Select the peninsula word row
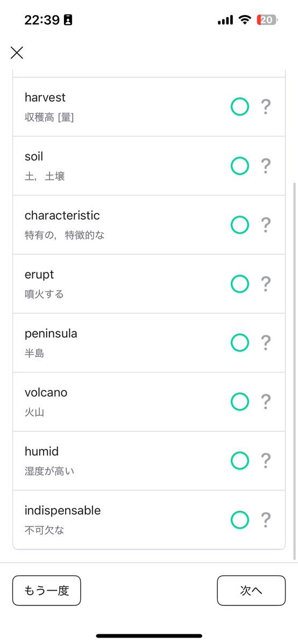Screen dimensions: 298x644 point(149,343)
